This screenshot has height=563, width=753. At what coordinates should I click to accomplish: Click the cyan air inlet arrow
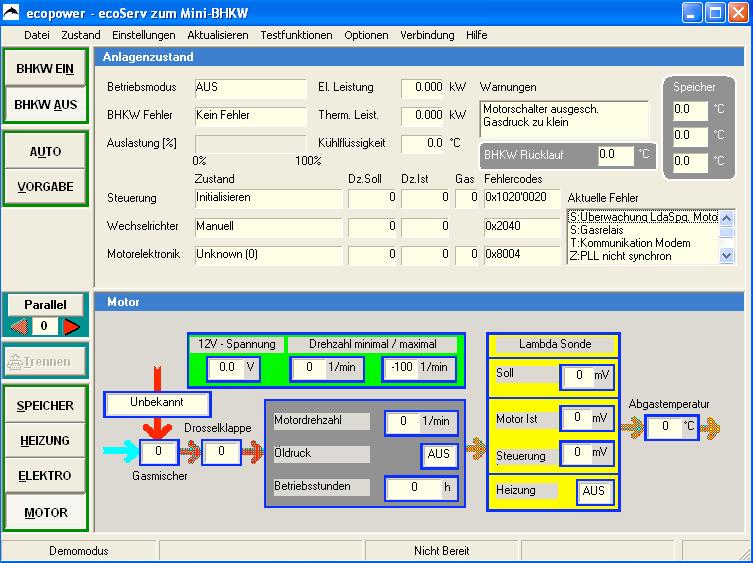click(x=121, y=452)
